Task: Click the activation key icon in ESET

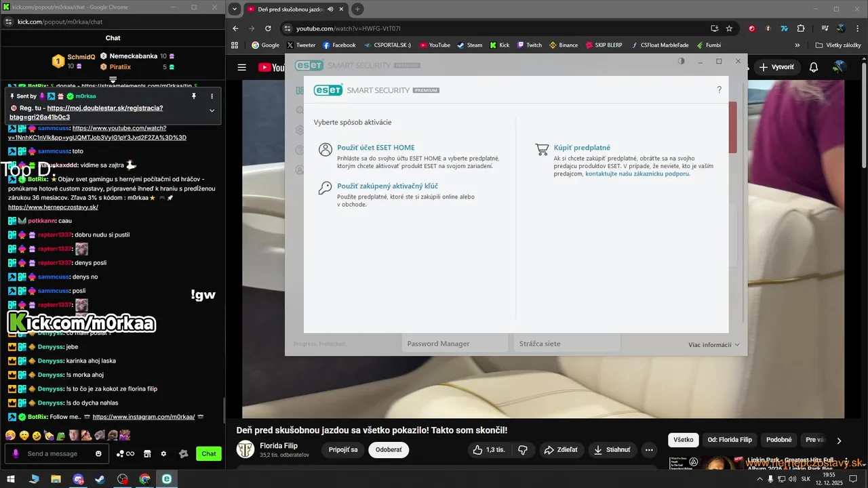Action: (325, 188)
